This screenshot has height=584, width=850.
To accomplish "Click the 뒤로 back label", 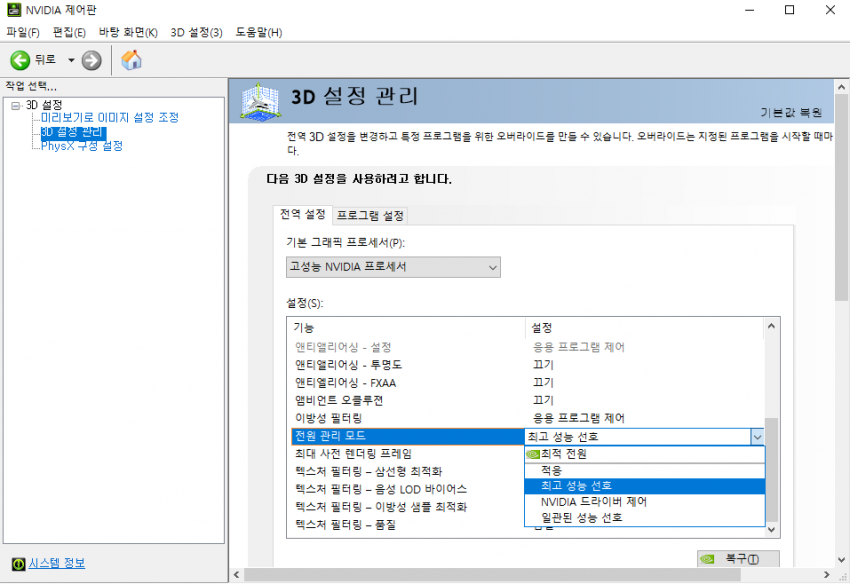I will click(45, 60).
